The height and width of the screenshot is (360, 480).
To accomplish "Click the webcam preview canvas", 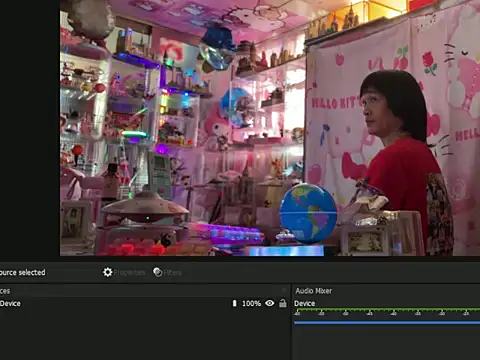I will [270, 128].
